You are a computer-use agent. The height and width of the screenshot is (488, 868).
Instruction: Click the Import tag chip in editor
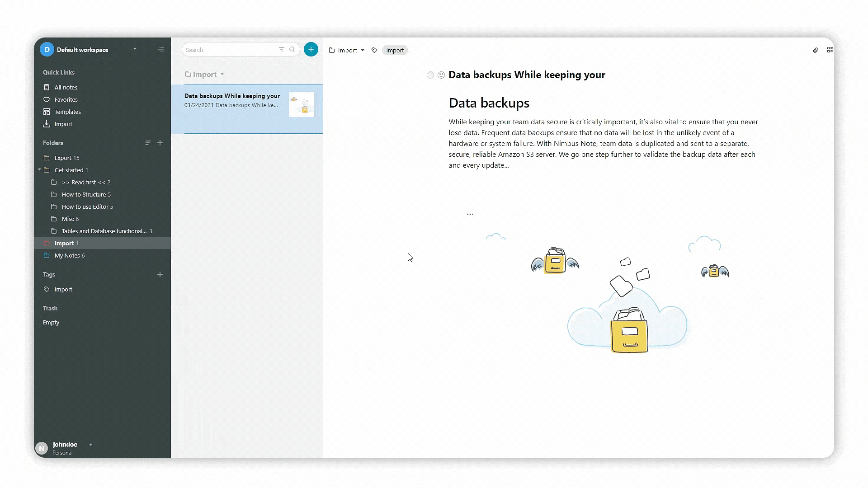(395, 50)
